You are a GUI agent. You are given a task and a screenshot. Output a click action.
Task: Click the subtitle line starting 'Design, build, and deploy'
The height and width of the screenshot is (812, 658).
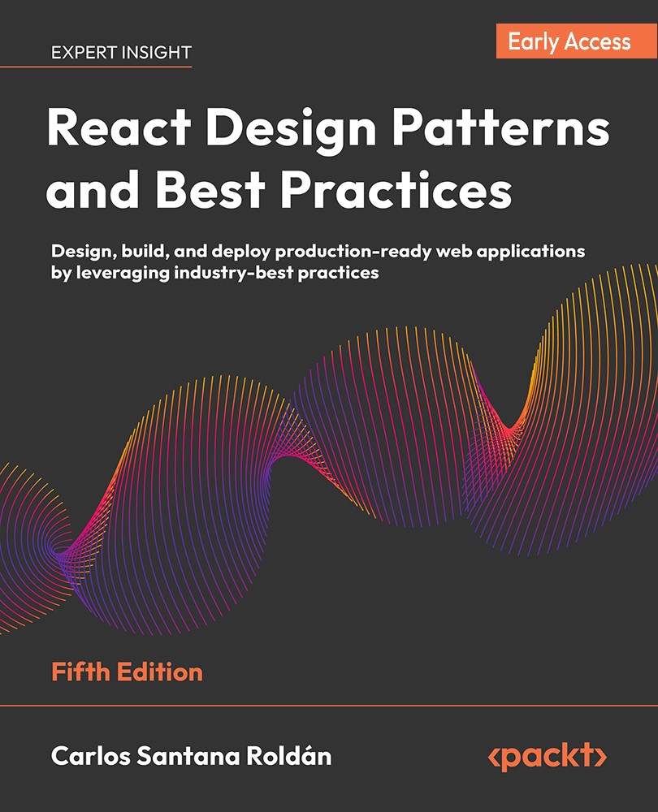[x=318, y=252]
